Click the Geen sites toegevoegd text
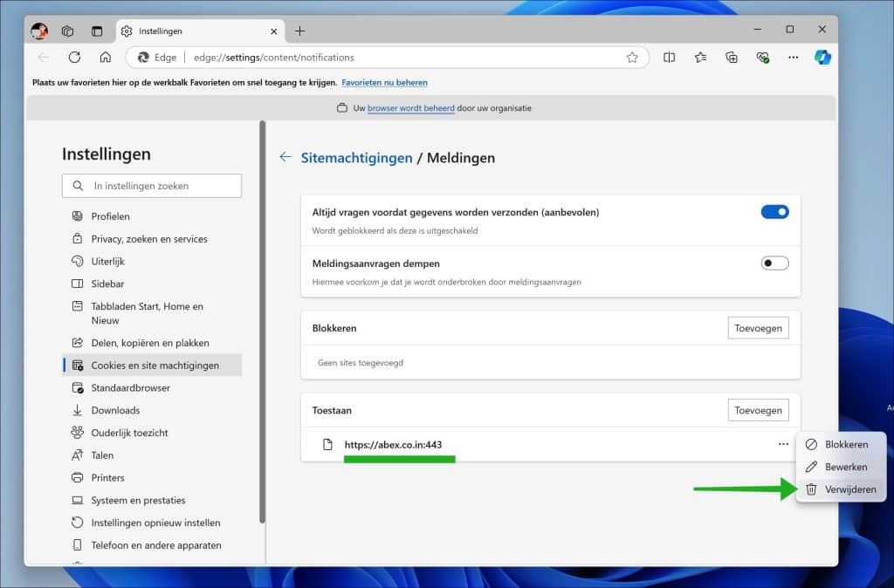Image resolution: width=894 pixels, height=588 pixels. click(361, 362)
